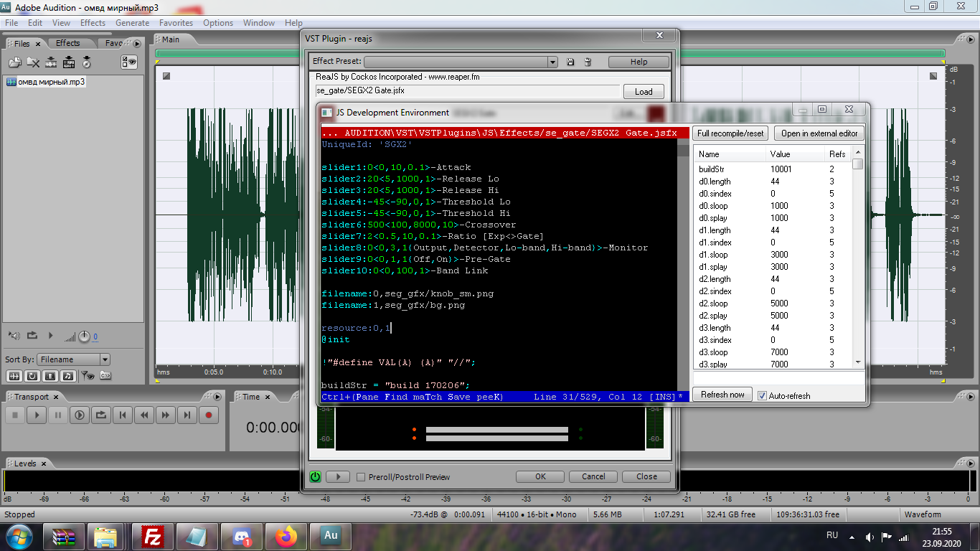Switch to the Effects panel tab
Image resolution: width=980 pixels, height=551 pixels.
pos(68,43)
